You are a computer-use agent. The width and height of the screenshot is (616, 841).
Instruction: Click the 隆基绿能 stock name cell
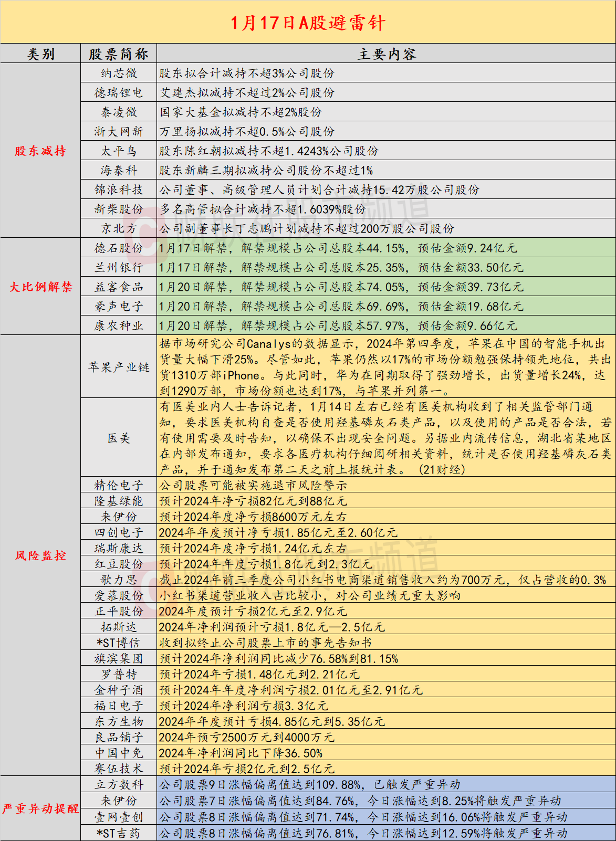point(119,501)
